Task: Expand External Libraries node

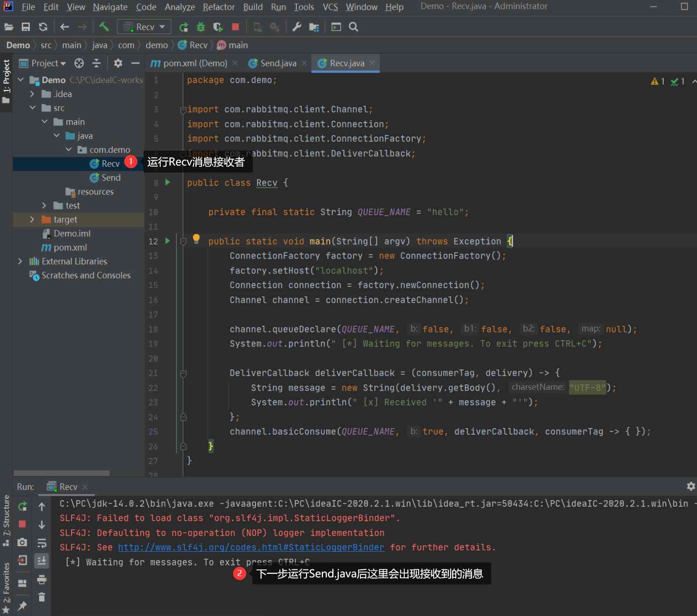Action: tap(20, 261)
